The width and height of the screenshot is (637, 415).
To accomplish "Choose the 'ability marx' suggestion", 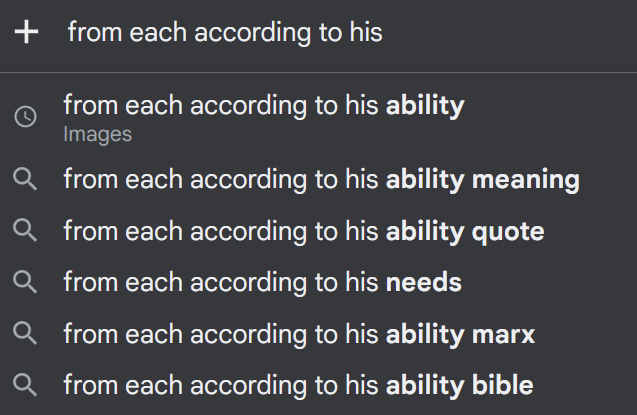I will [x=298, y=333].
